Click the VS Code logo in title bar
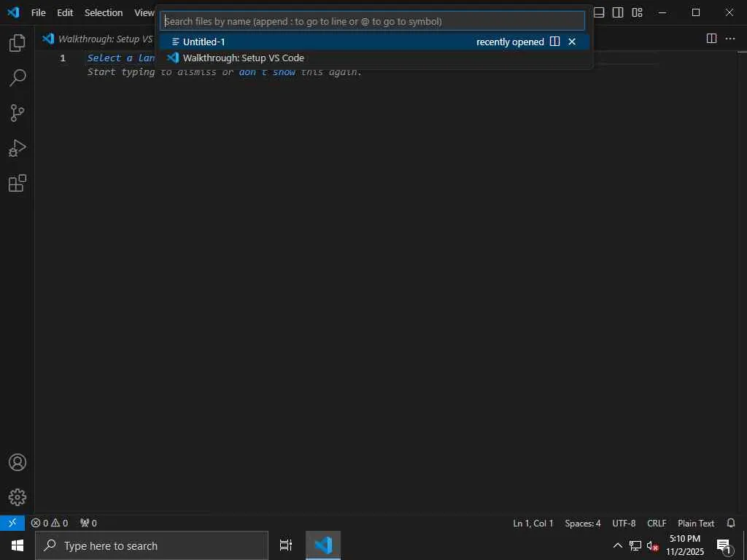 click(13, 12)
